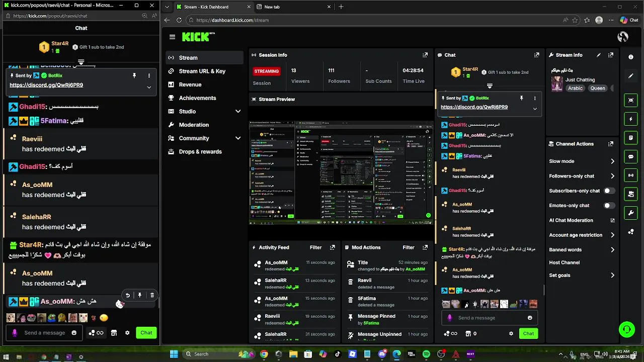The width and height of the screenshot is (644, 362).
Task: Select the Queen stream tag
Action: [598, 88]
